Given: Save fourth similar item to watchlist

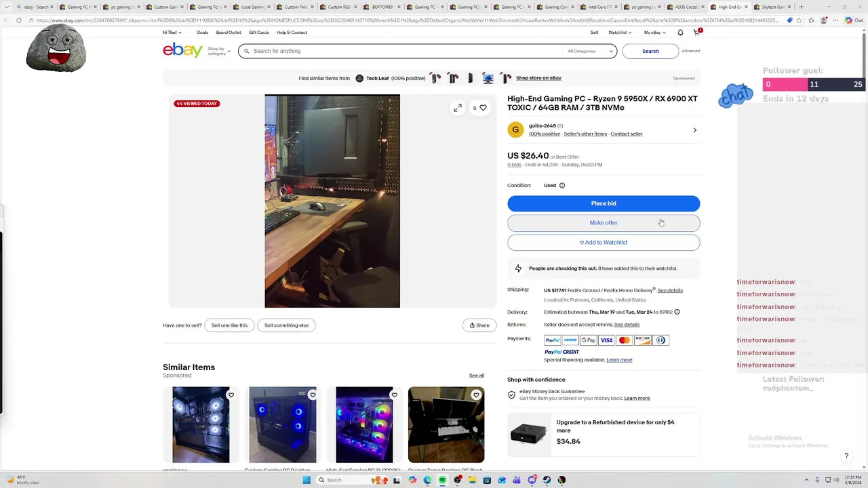Looking at the screenshot, I should 476,395.
